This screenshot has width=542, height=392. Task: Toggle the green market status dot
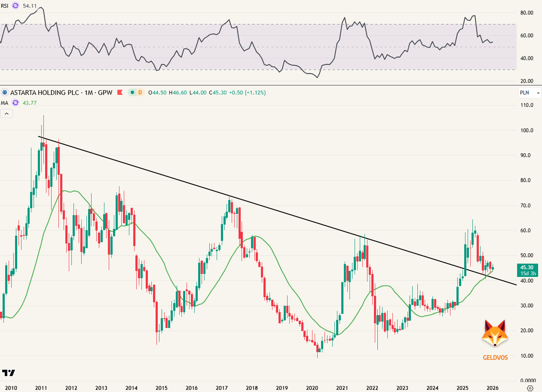click(x=133, y=92)
